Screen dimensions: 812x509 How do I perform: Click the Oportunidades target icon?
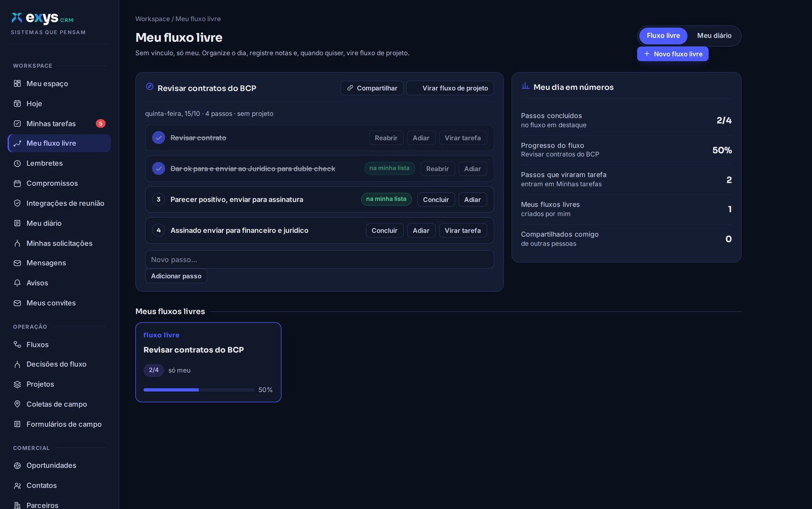pos(17,466)
